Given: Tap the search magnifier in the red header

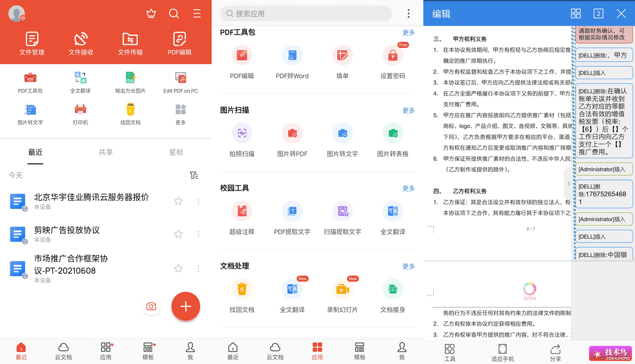Looking at the screenshot, I should 174,14.
